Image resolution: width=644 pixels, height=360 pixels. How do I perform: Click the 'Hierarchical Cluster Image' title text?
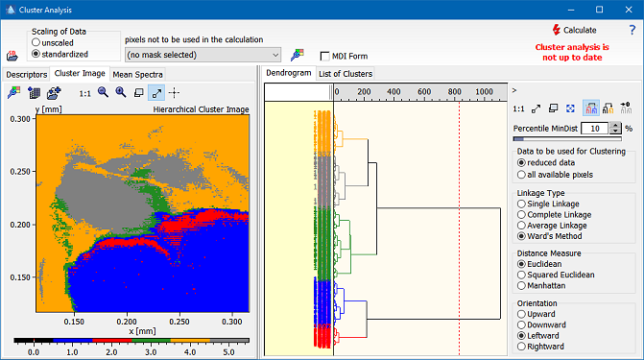click(201, 109)
